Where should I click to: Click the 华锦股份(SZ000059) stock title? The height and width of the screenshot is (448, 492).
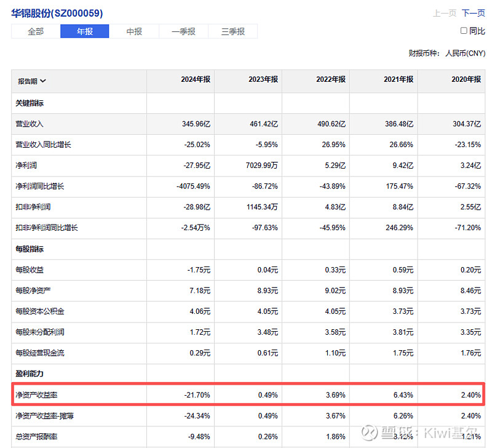(x=57, y=13)
